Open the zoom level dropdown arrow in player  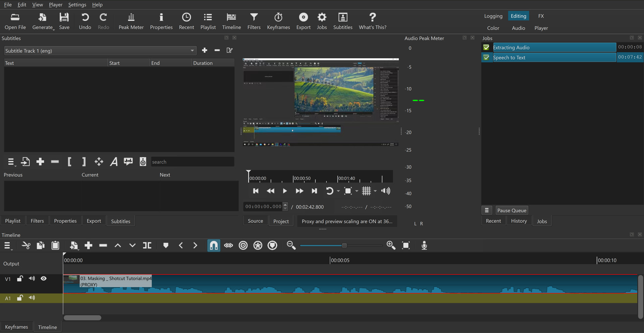point(357,191)
